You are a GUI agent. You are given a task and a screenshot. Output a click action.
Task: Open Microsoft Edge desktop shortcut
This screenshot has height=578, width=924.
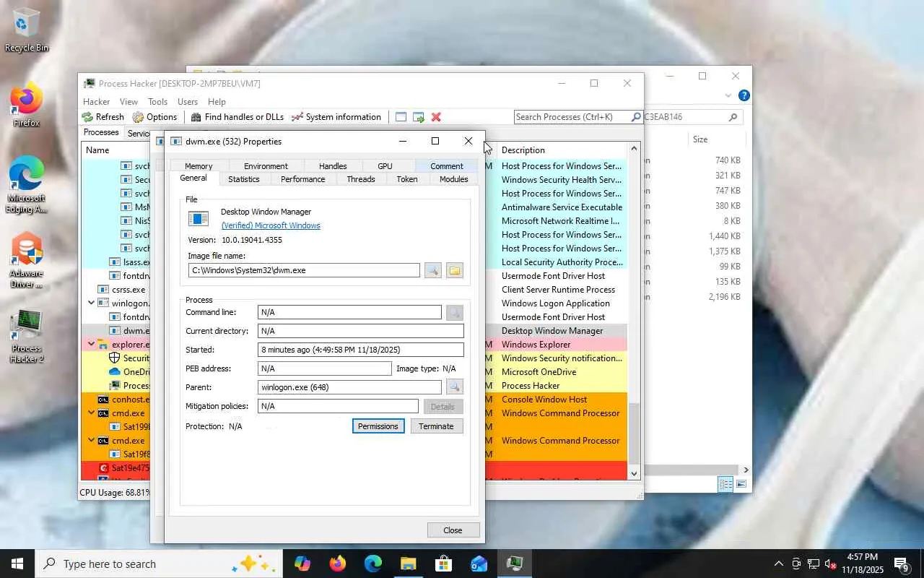tap(27, 184)
